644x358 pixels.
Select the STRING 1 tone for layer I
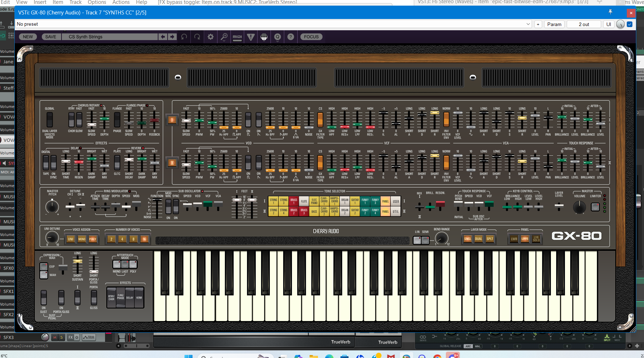pyautogui.click(x=273, y=201)
